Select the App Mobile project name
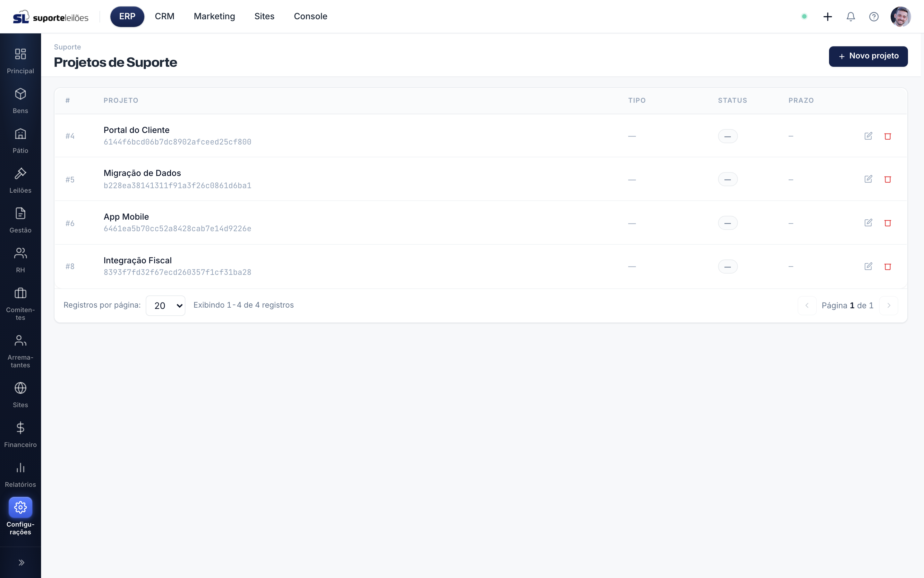This screenshot has width=924, height=578. [x=126, y=217]
